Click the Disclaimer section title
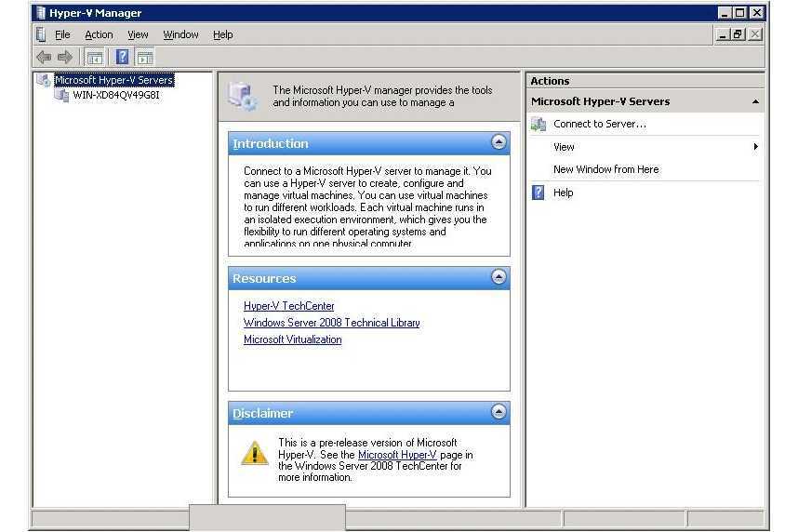798x532 pixels. click(262, 413)
